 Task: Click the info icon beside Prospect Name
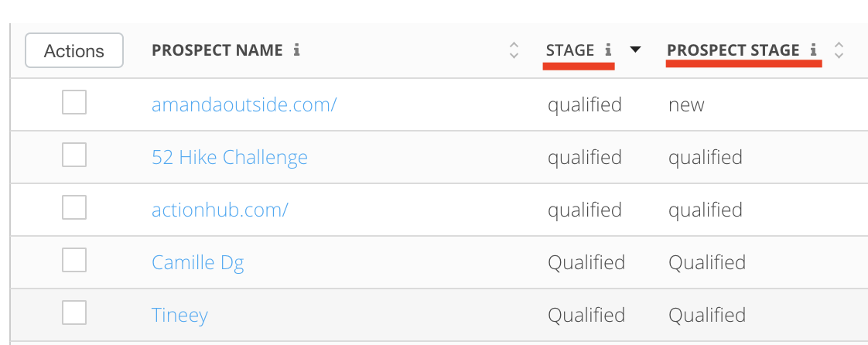tap(297, 51)
